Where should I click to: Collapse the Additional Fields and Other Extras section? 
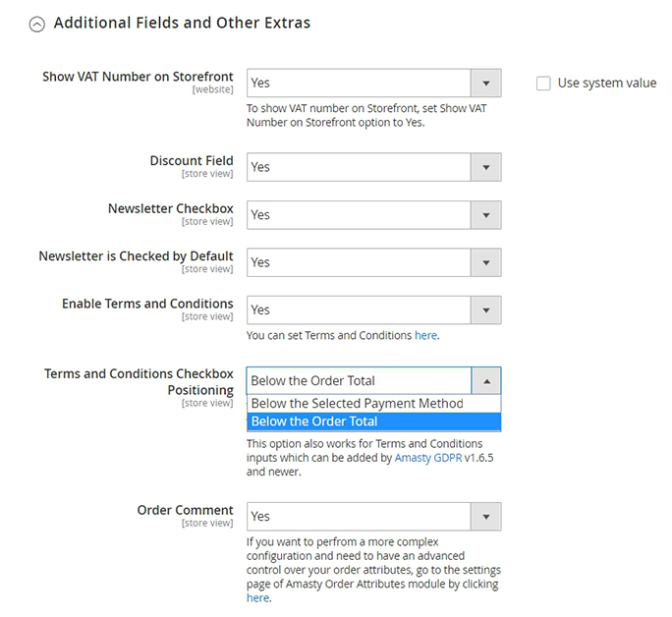(x=37, y=25)
